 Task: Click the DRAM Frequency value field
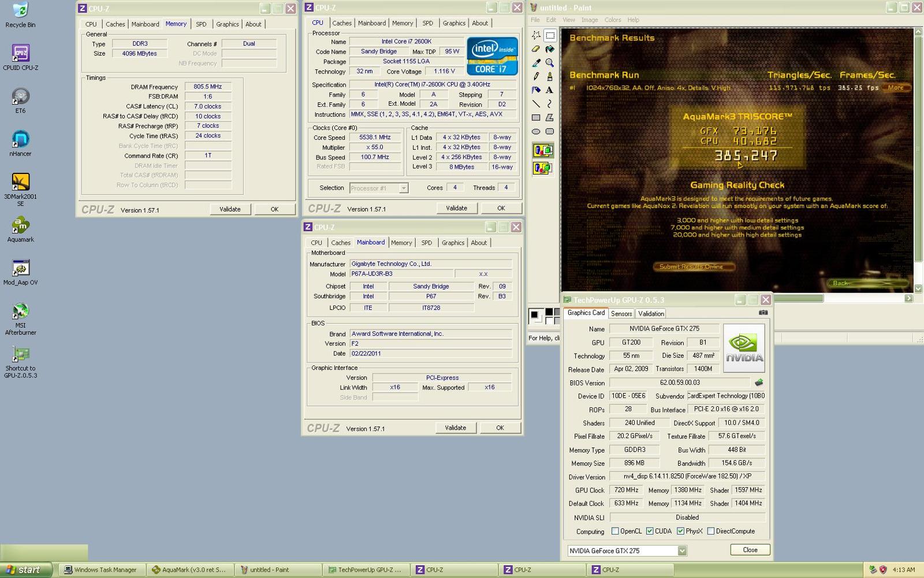pos(208,87)
